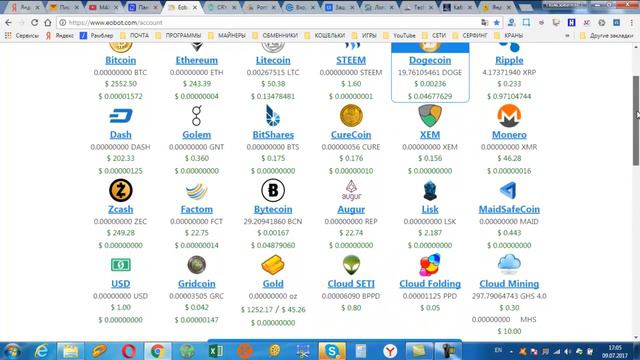Click the Gold bars icon

[x=273, y=265]
